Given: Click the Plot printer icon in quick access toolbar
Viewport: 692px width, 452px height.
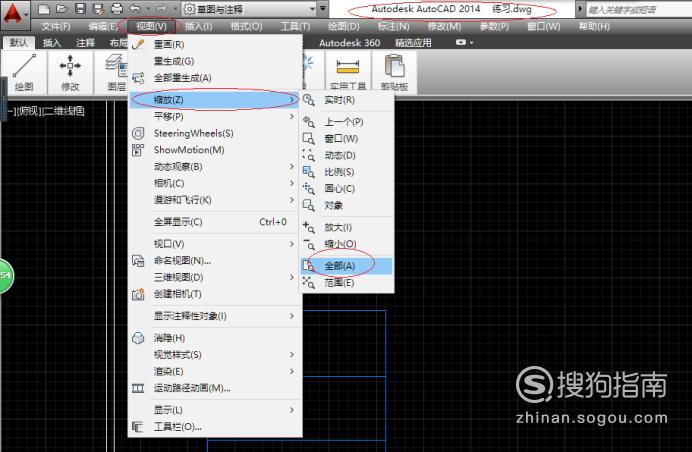Looking at the screenshot, I should pos(117,9).
